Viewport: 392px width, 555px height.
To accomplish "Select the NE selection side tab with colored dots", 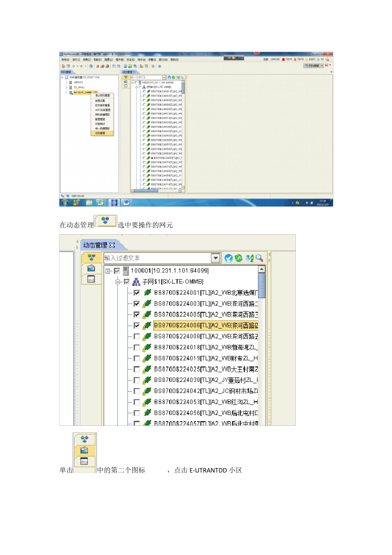I will pos(91,257).
